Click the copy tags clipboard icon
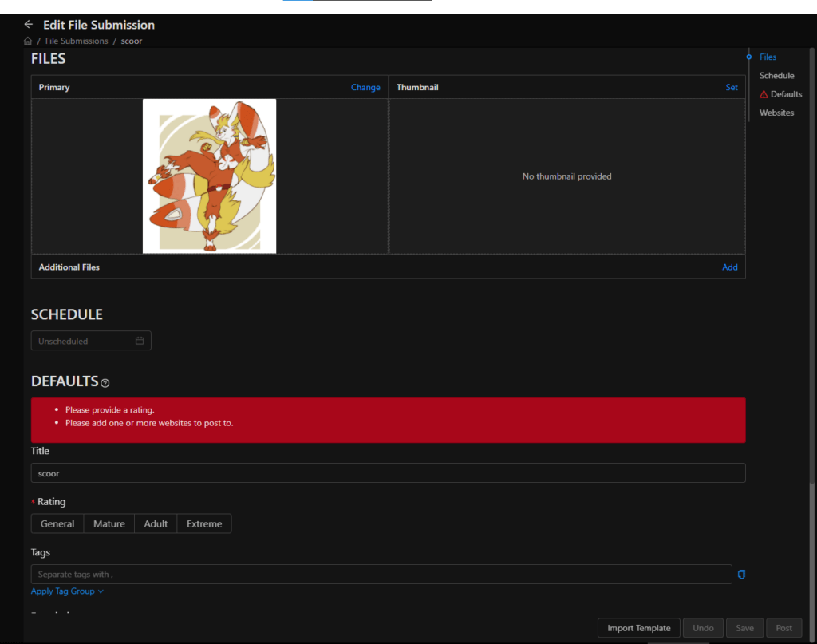The image size is (817, 644). click(741, 575)
